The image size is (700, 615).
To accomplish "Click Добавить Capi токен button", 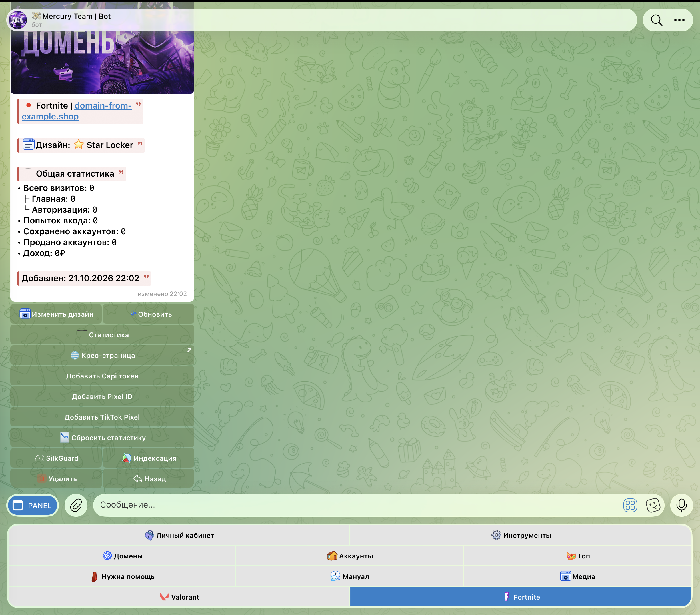I will tap(102, 376).
